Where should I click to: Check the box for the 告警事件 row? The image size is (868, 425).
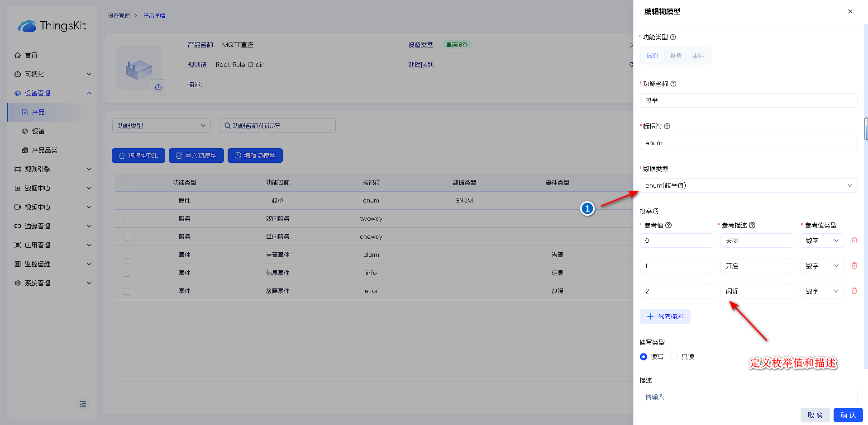[x=127, y=255]
